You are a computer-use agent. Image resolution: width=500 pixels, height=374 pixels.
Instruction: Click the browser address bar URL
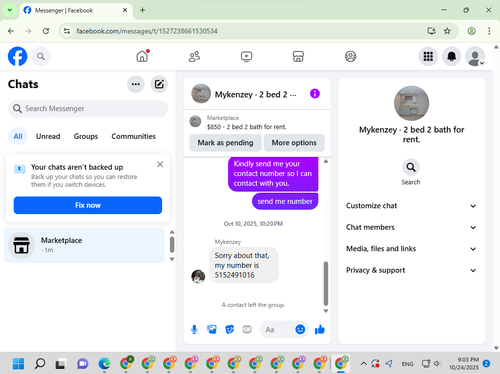pos(147,31)
